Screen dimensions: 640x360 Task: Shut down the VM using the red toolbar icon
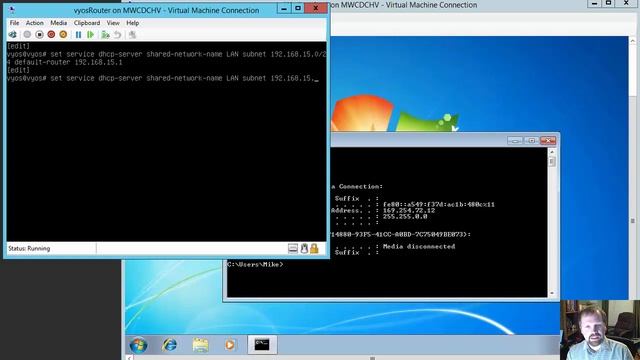pyautogui.click(x=51, y=35)
